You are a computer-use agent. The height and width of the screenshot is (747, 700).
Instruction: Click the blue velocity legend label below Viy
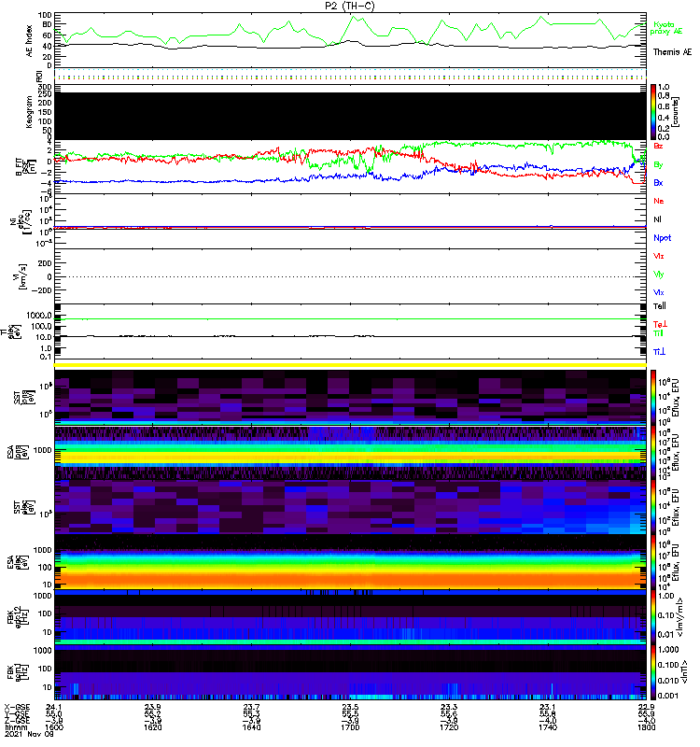pyautogui.click(x=658, y=292)
